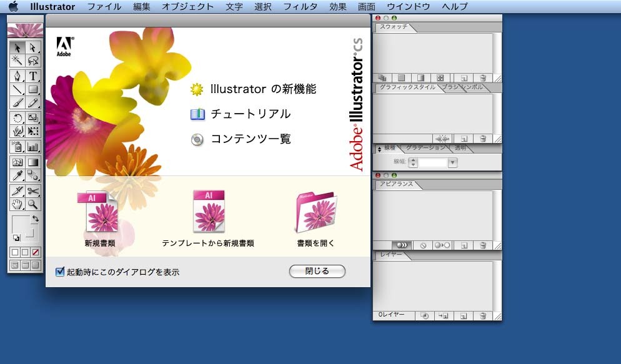Swap fill and stroke colors arrow
This screenshot has height=364, width=621.
point(36,219)
